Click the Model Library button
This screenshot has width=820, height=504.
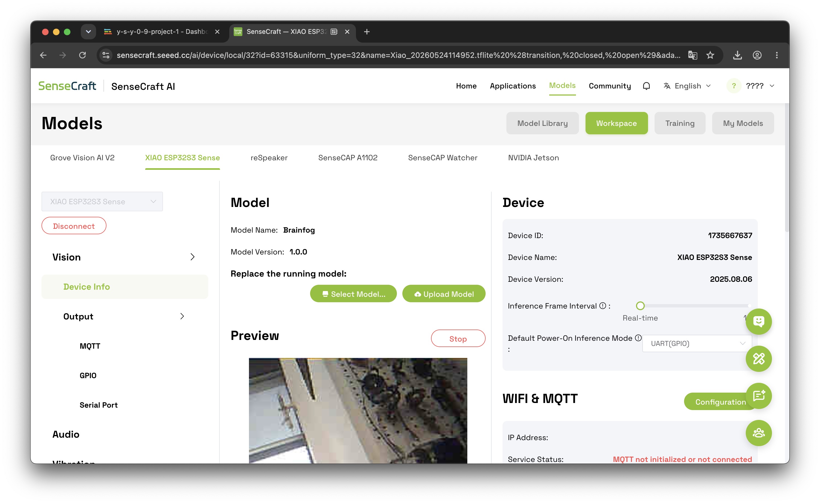(542, 123)
